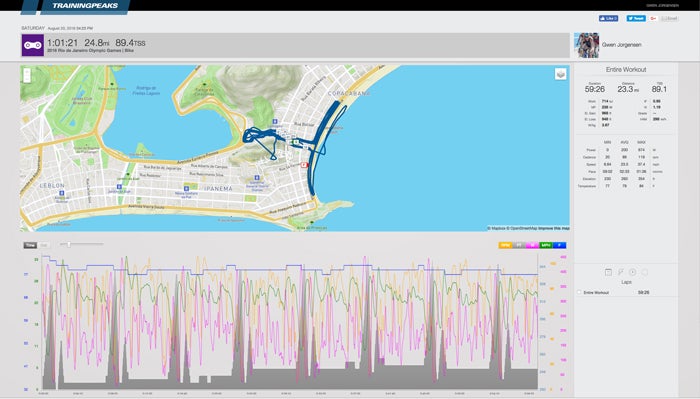
Task: Click the Email share button
Action: 669,18
